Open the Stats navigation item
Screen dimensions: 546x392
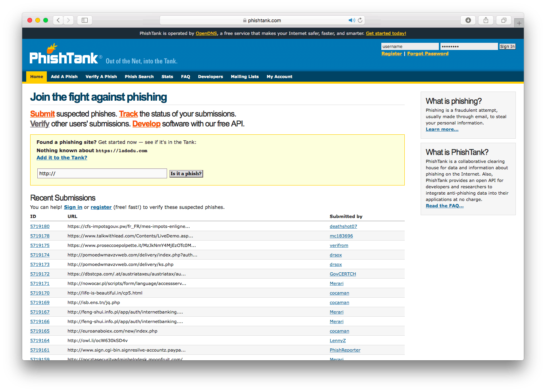[x=167, y=76]
